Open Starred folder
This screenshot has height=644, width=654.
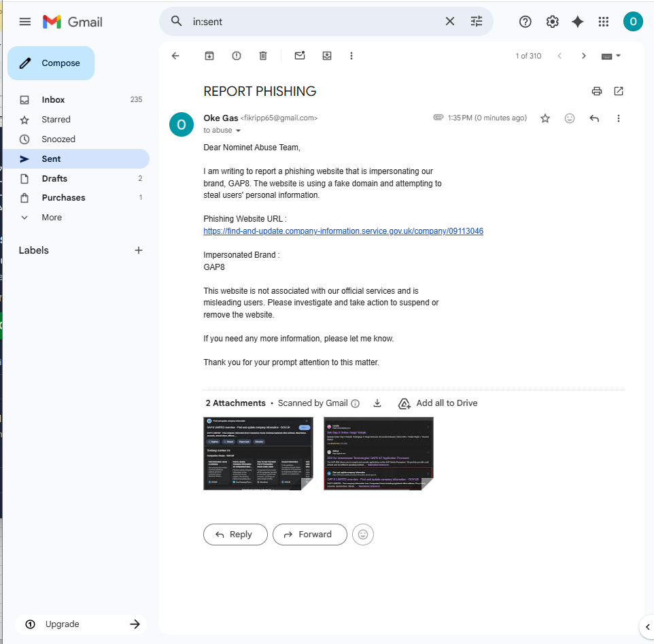tap(76, 119)
